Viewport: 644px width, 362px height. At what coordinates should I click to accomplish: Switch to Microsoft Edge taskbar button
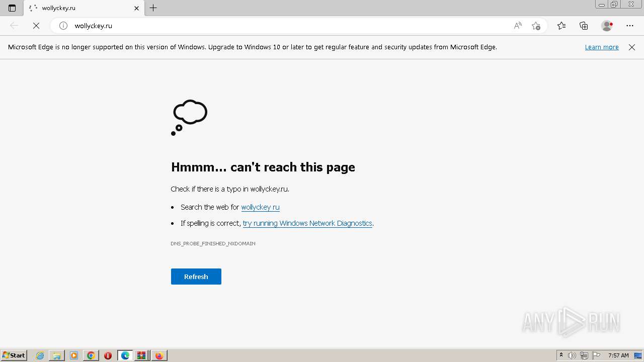125,355
